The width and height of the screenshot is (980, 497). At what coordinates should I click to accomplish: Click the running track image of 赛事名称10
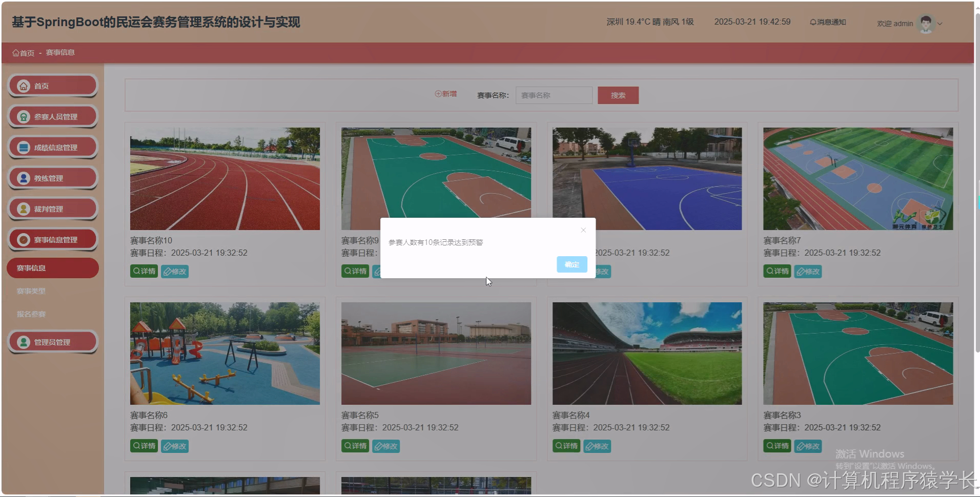coord(225,179)
